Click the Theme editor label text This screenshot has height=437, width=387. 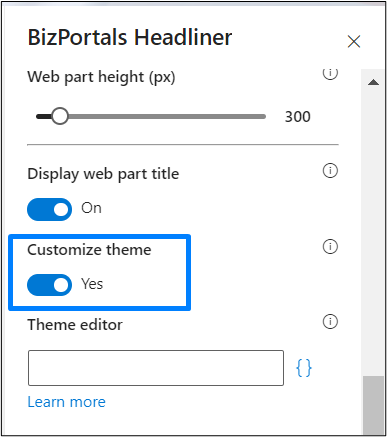75,325
